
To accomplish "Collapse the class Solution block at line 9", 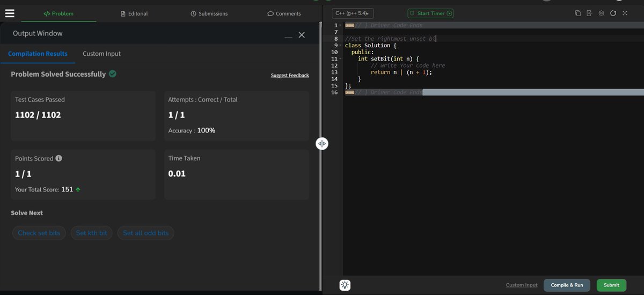I will point(340,46).
